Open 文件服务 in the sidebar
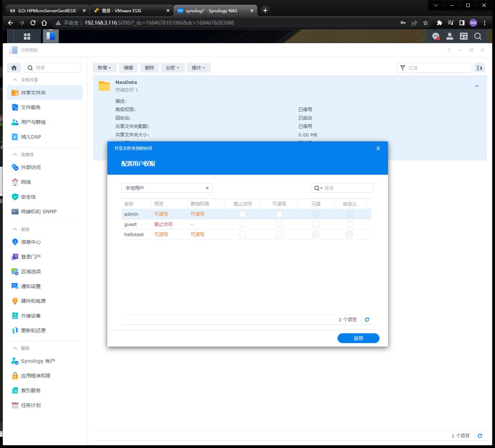Viewport: 495px width, 448px height. pyautogui.click(x=45, y=107)
